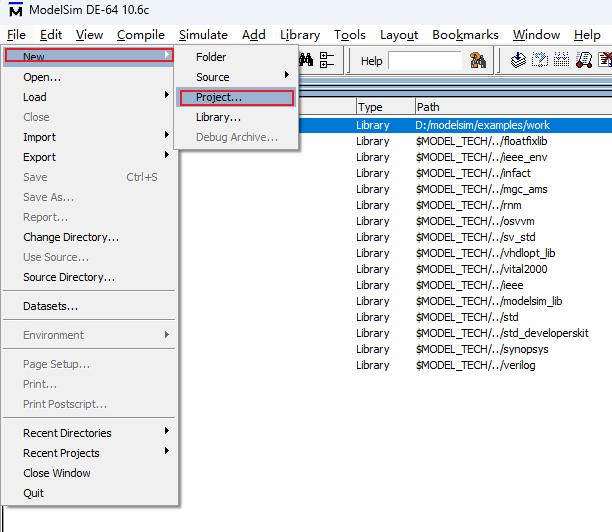
Task: Click the Path column header
Action: (x=513, y=107)
